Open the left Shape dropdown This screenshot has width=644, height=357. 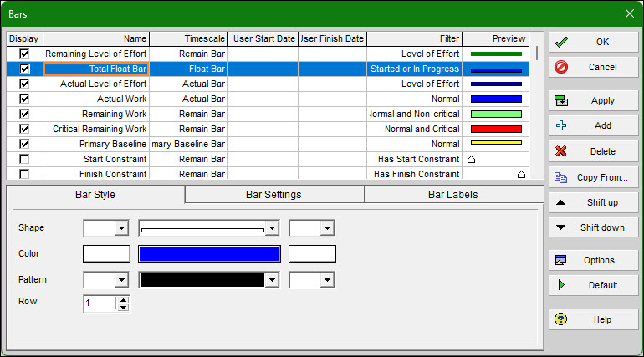[x=121, y=228]
